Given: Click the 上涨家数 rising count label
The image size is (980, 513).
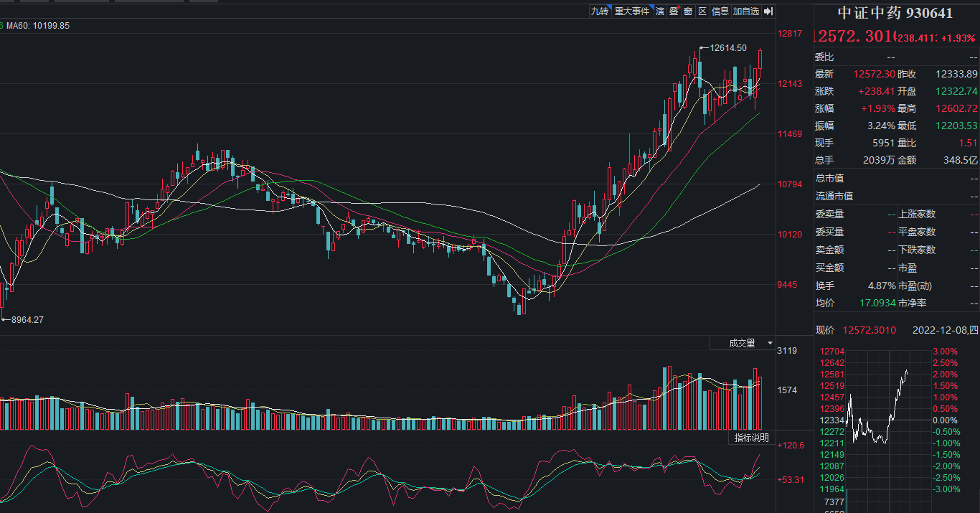Looking at the screenshot, I should pyautogui.click(x=917, y=214).
